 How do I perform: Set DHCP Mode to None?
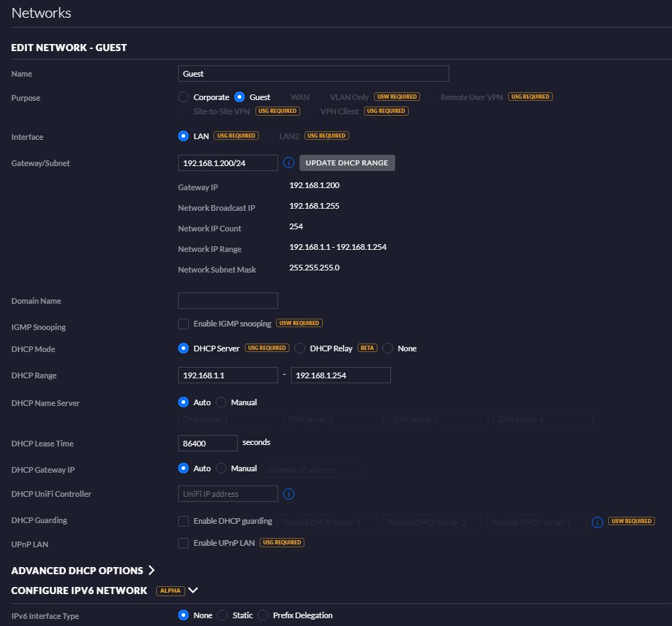tap(388, 348)
